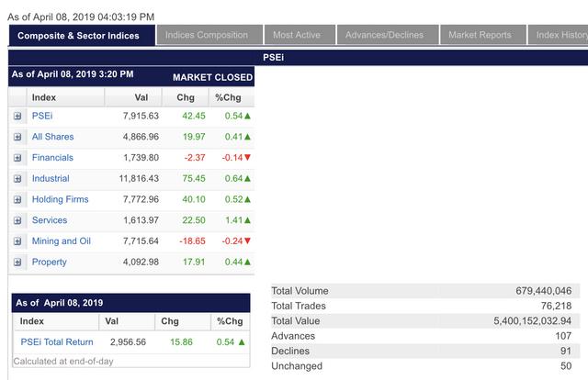The image size is (588, 380).
Task: Open the Advances/Declines tab
Action: (388, 35)
